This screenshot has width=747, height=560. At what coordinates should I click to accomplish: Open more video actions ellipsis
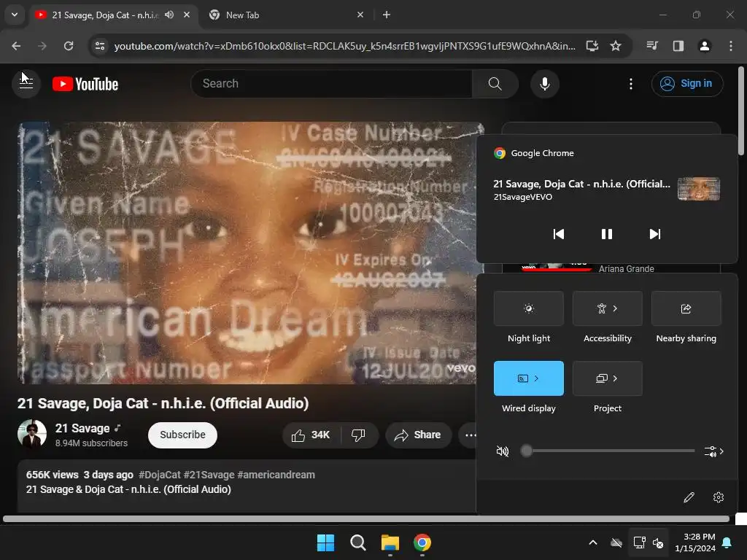tap(471, 435)
